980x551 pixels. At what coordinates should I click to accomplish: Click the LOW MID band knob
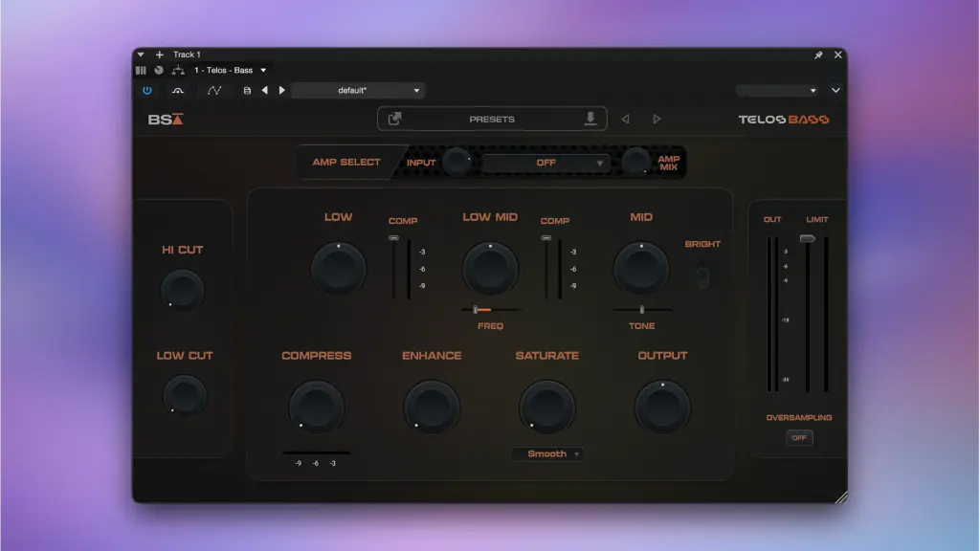tap(490, 269)
